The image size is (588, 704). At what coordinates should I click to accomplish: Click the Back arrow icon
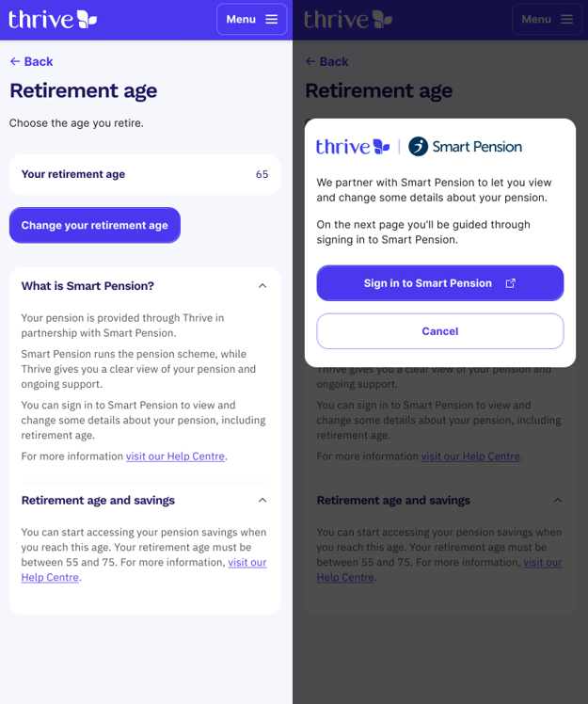pos(15,61)
